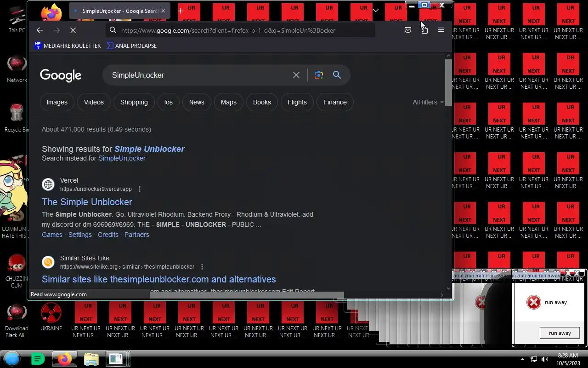This screenshot has width=588, height=368.
Task: Click the Similar Sites Like orange icon
Action: [x=48, y=262]
